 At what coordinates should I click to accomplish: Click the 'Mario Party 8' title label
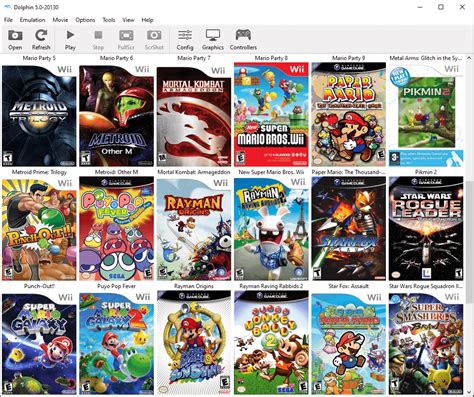pyautogui.click(x=271, y=58)
